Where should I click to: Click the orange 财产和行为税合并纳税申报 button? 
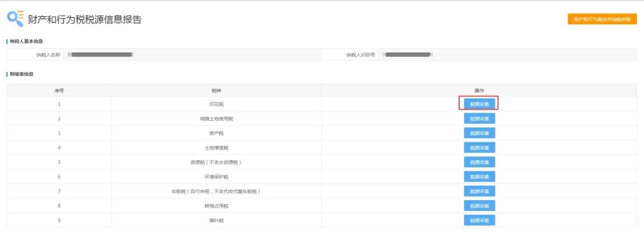click(602, 19)
